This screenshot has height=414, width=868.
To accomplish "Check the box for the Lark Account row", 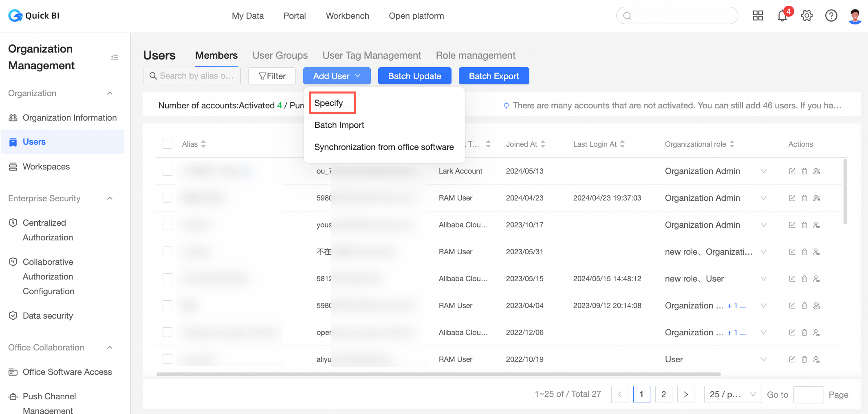I will [167, 171].
